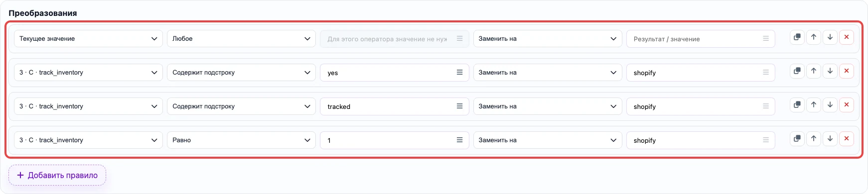
Task: Open track_inventory dropdown in 'tracked' rule
Action: coord(88,106)
